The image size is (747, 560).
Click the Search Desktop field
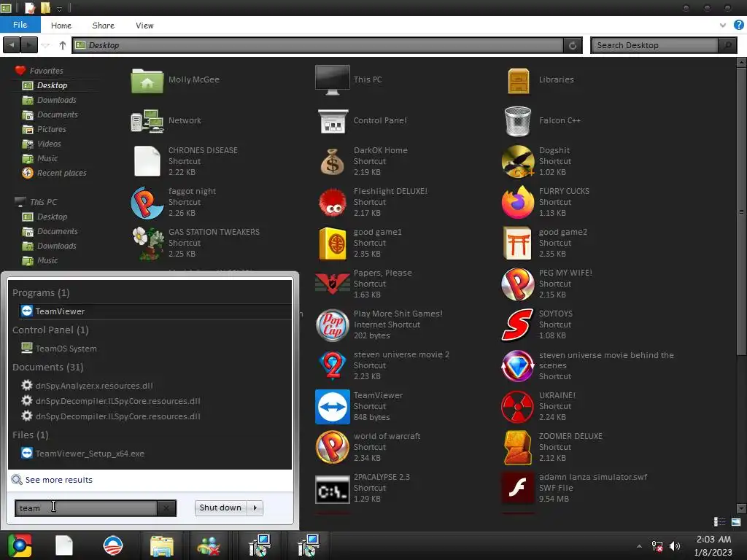click(x=654, y=45)
